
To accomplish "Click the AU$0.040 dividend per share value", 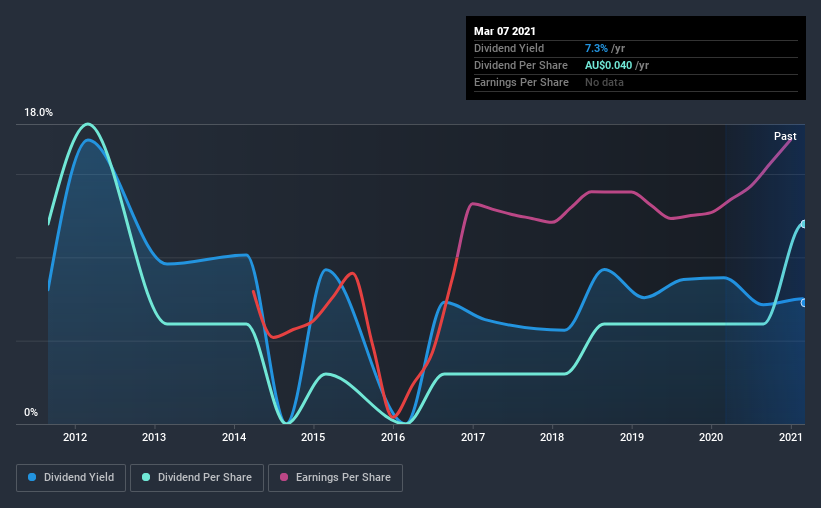I will click(x=608, y=65).
